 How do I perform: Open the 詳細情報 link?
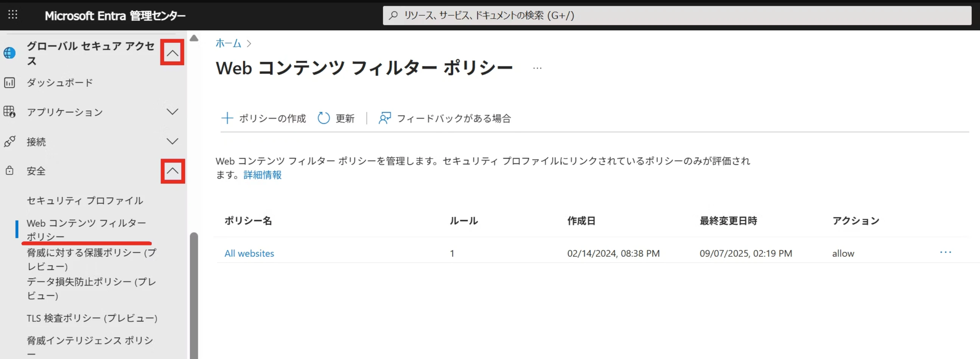pos(263,175)
